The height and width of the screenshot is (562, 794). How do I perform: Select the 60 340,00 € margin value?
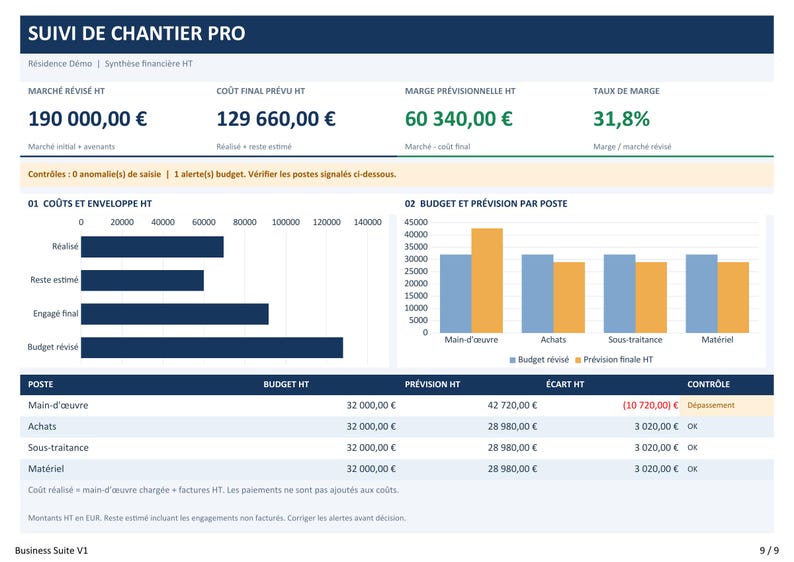458,119
